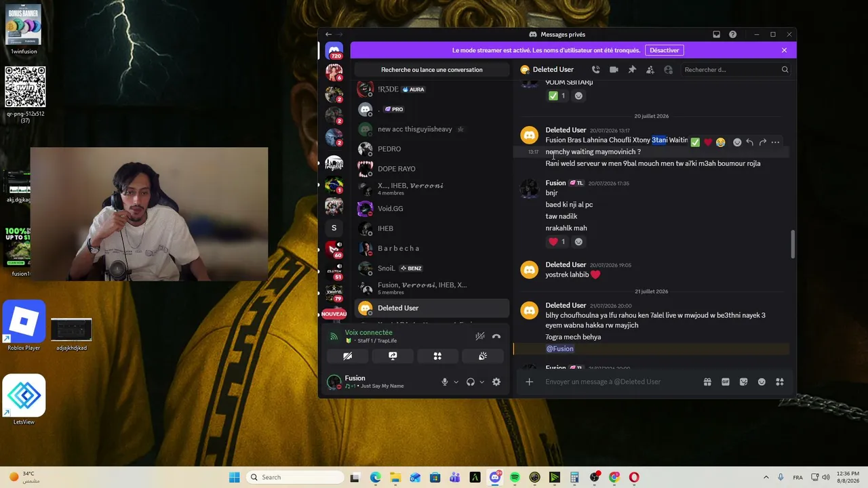
Task: Open apps launcher in message bar
Action: coord(780,382)
